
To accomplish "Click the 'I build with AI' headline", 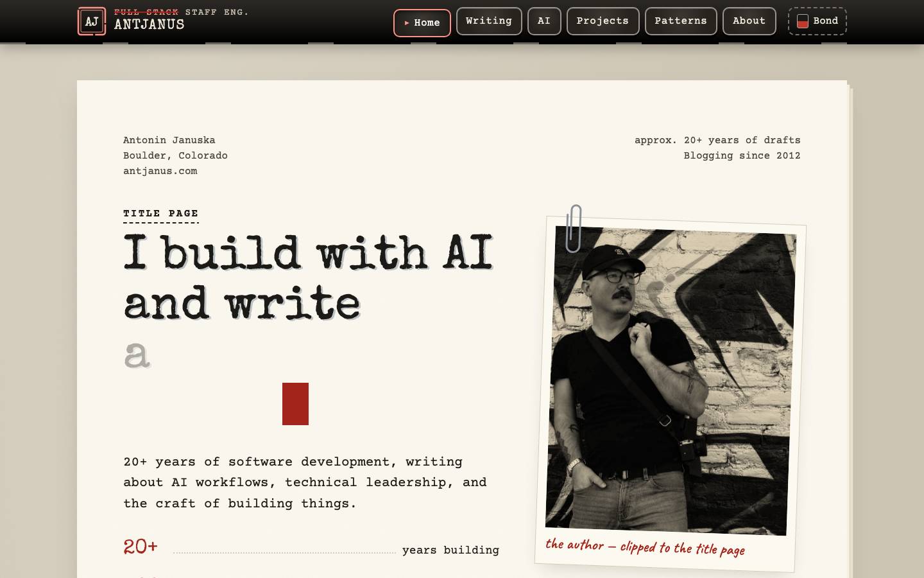I will tap(308, 252).
